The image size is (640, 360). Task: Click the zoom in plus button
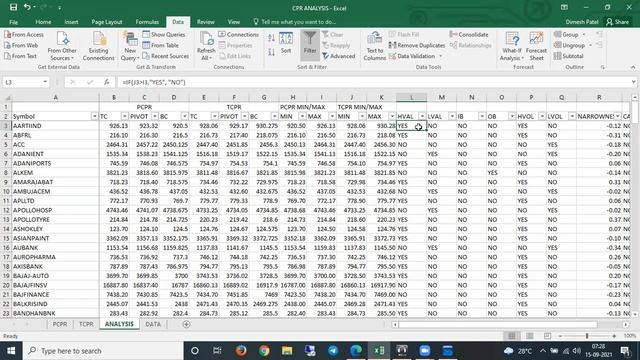pos(614,336)
